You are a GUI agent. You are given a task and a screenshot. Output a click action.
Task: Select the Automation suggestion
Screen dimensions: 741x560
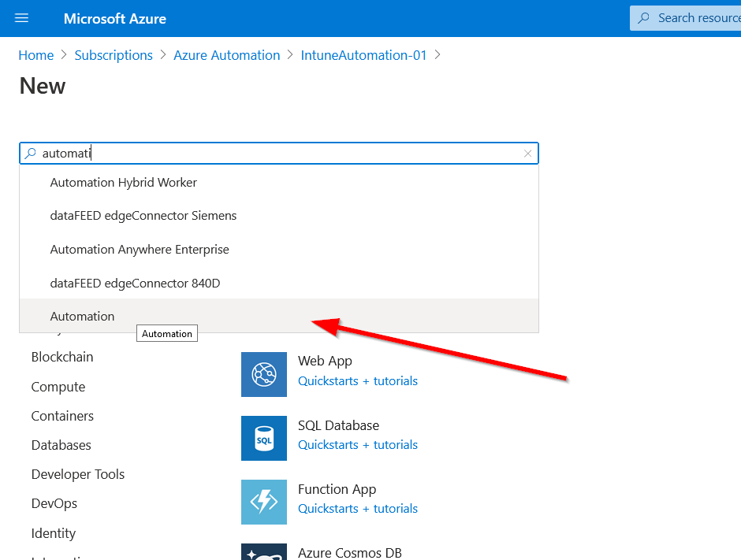point(279,316)
